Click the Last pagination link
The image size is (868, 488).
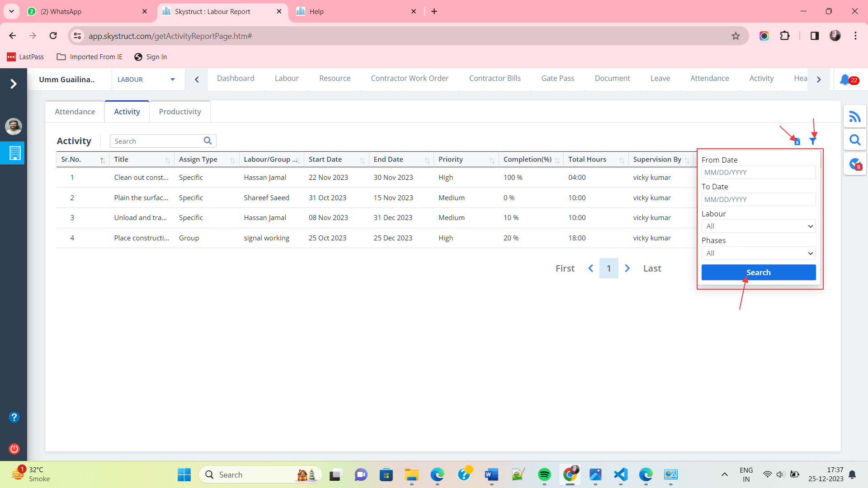651,268
